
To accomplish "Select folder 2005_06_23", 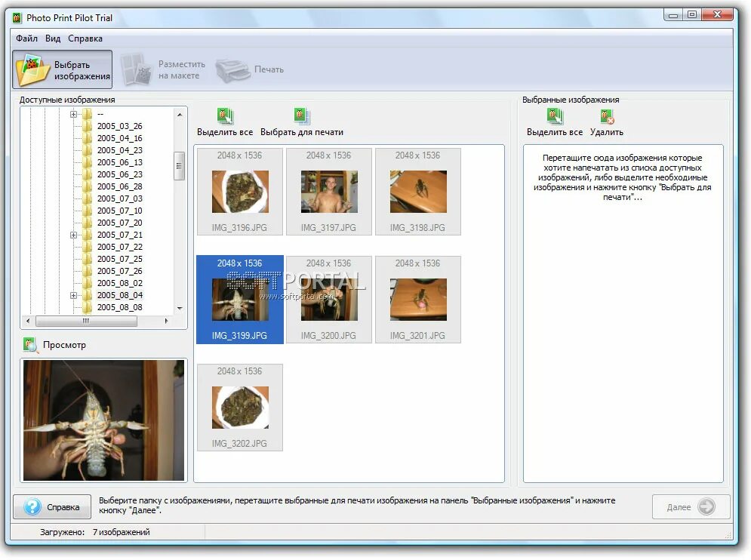I will click(120, 174).
